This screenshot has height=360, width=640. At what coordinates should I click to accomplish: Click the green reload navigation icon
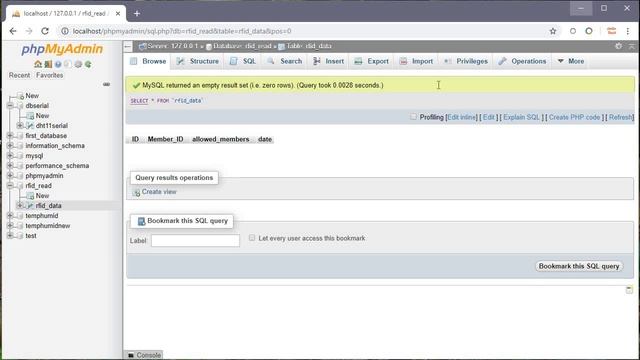coord(88,64)
